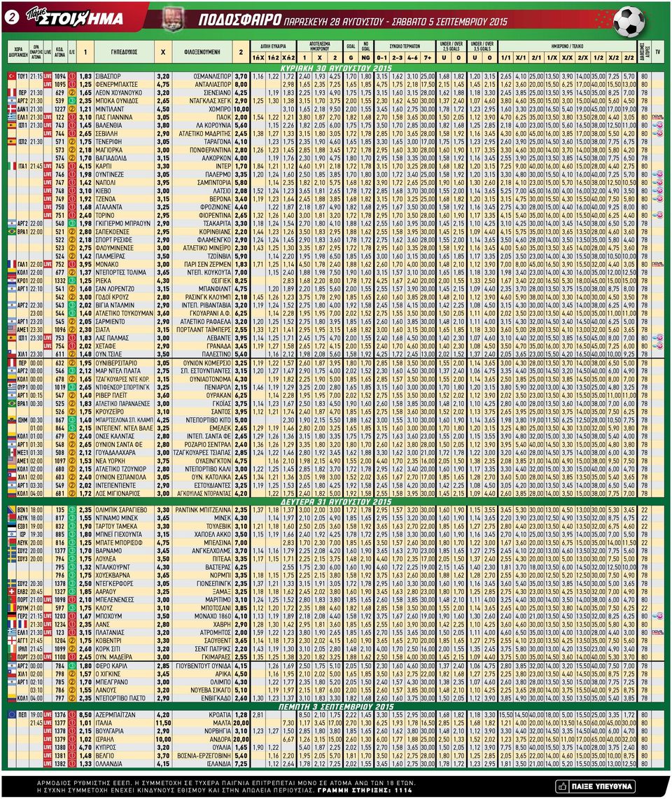
Task: Click the Nova TV icon on ΠΑΣ ΓΙΑΝΝΙΝΑ row
Action: point(658,117)
